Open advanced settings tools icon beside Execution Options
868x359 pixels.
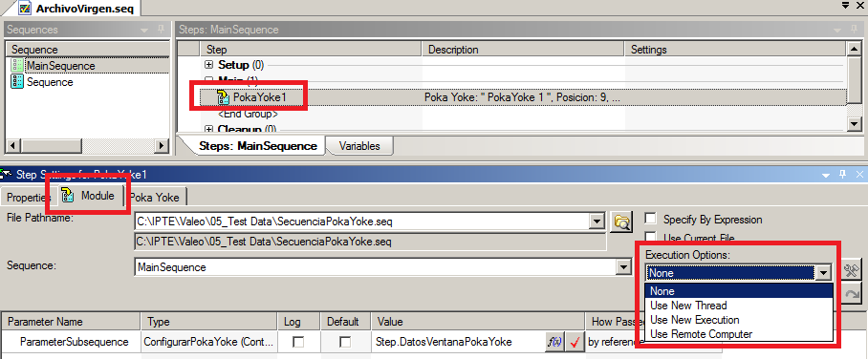tap(852, 271)
